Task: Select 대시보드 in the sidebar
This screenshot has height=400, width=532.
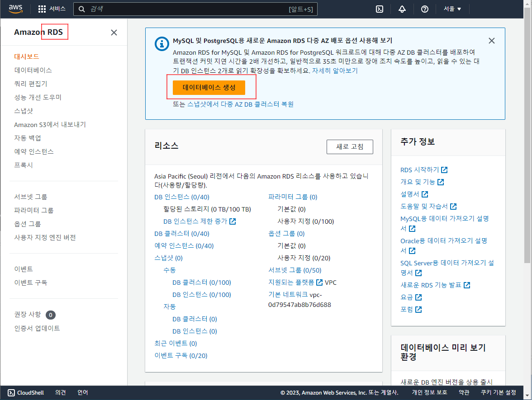Action: coord(26,56)
